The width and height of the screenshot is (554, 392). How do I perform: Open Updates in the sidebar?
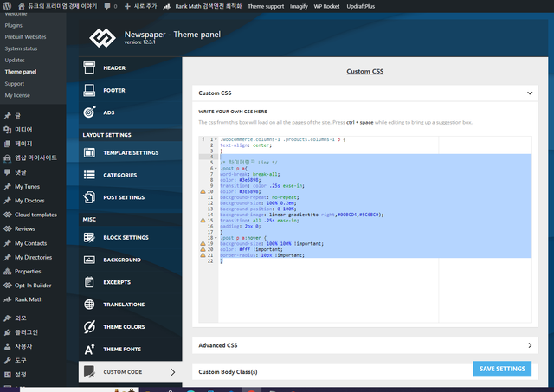[x=15, y=60]
